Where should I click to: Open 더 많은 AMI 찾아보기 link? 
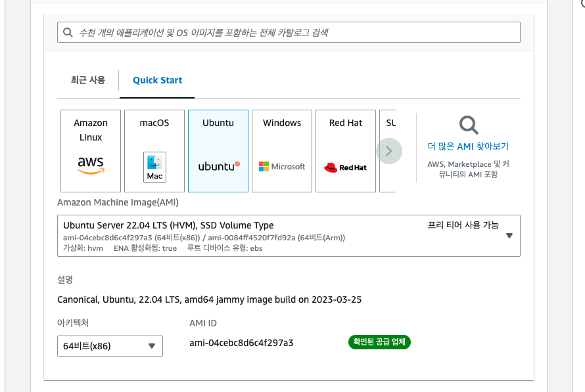point(468,146)
